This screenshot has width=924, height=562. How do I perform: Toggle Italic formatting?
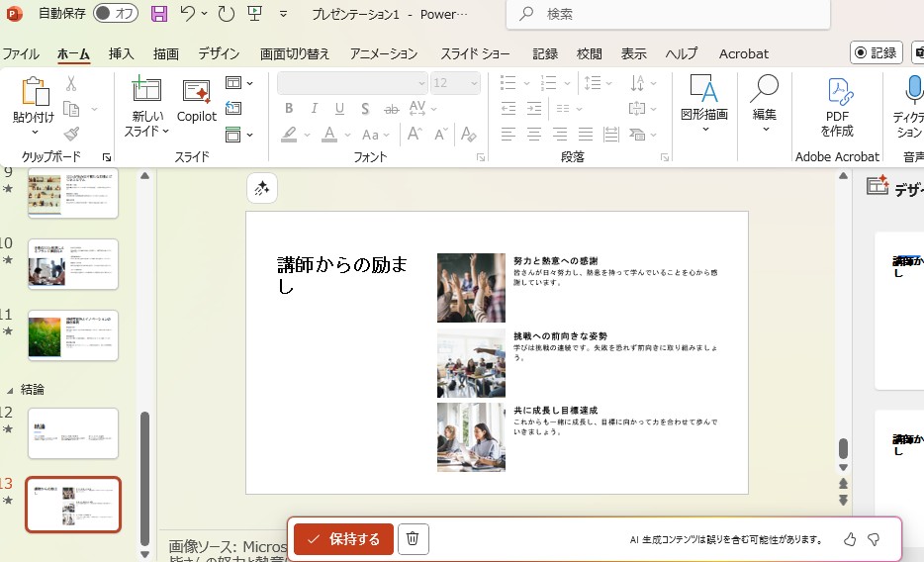click(315, 109)
